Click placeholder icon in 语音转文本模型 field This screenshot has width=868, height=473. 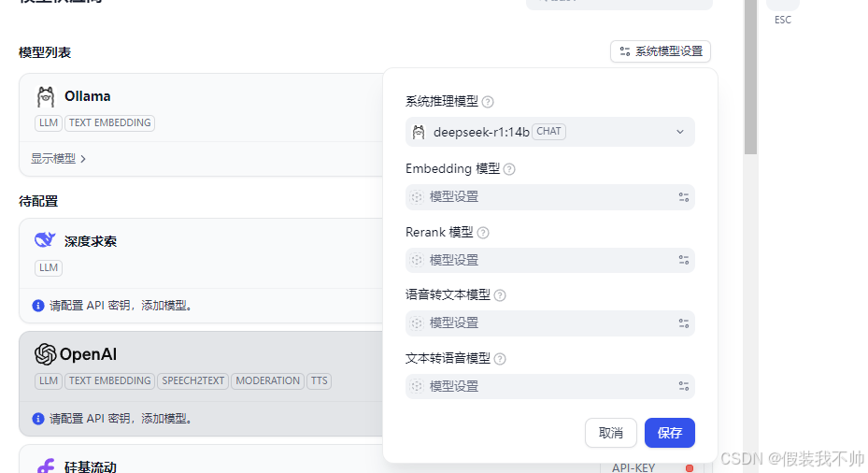[x=417, y=323]
